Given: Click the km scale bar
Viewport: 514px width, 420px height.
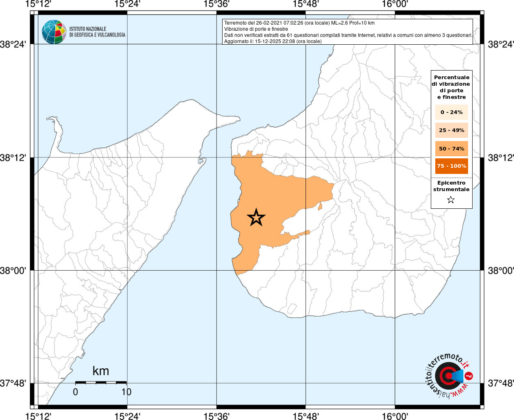Looking at the screenshot, I should pos(101,382).
